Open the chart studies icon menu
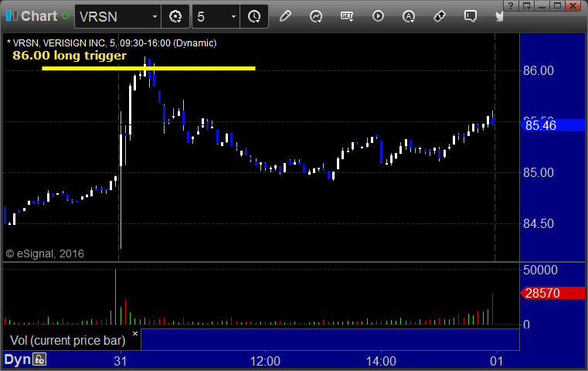588x371 pixels. click(316, 16)
